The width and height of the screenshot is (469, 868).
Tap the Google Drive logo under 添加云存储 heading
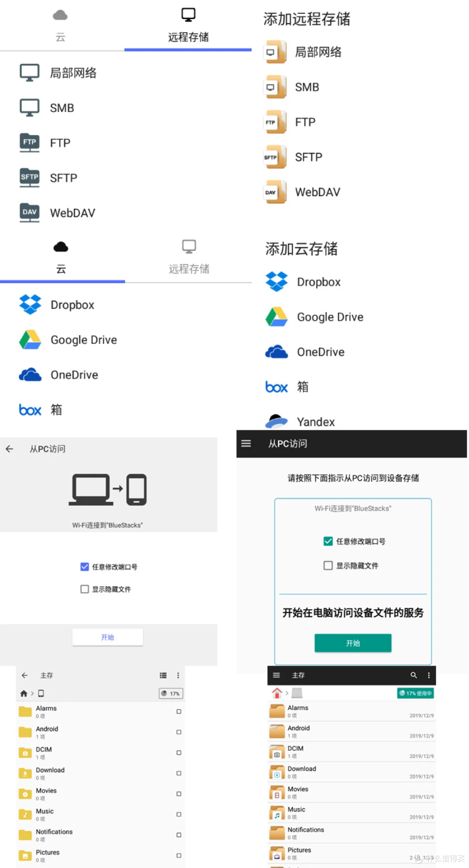[277, 317]
